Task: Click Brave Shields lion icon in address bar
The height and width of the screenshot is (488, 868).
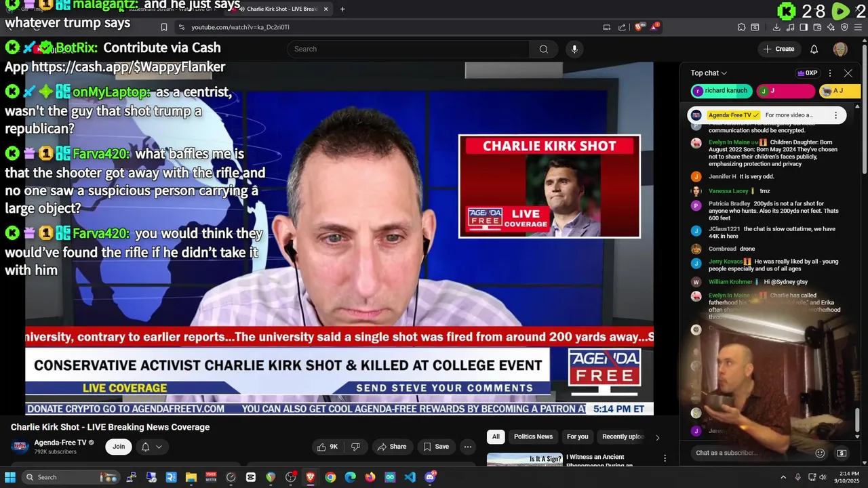Action: click(x=640, y=27)
